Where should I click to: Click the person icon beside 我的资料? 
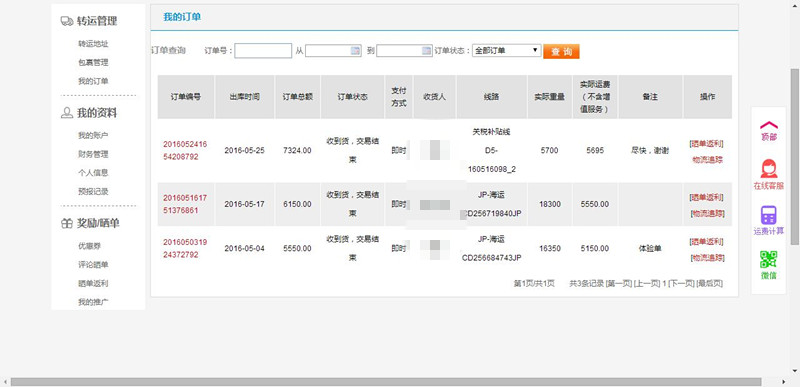click(66, 113)
